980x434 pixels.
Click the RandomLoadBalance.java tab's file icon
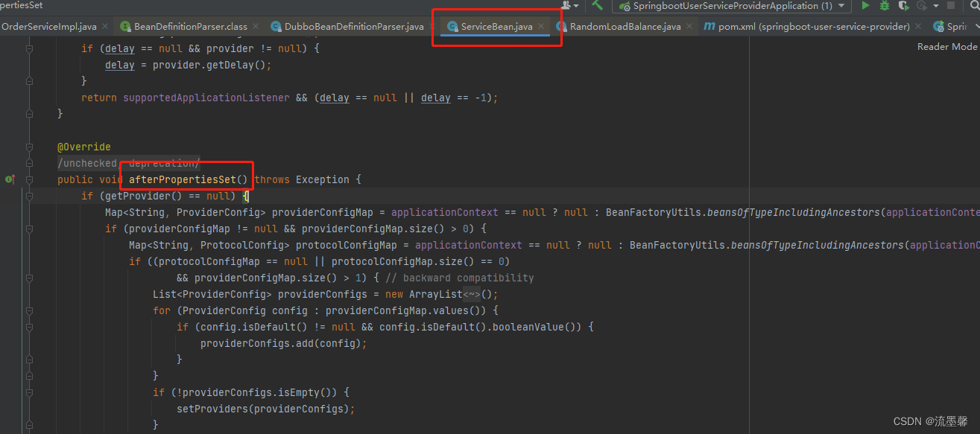click(x=562, y=27)
